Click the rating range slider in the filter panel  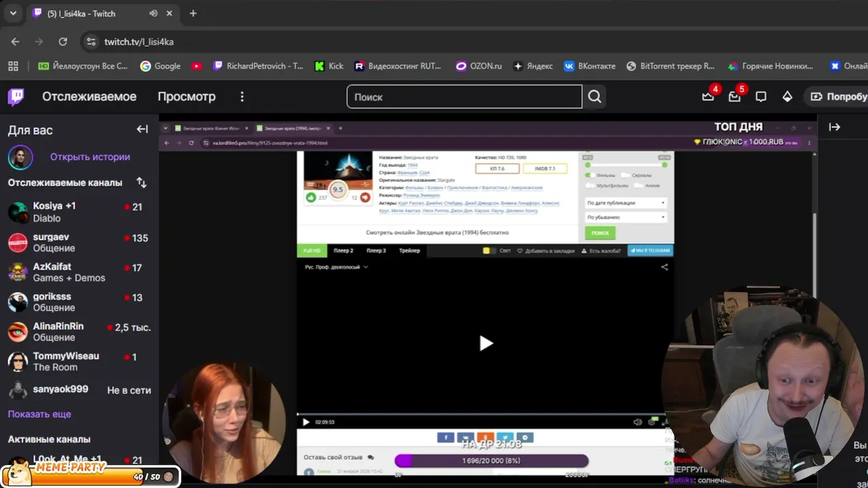[x=626, y=165]
